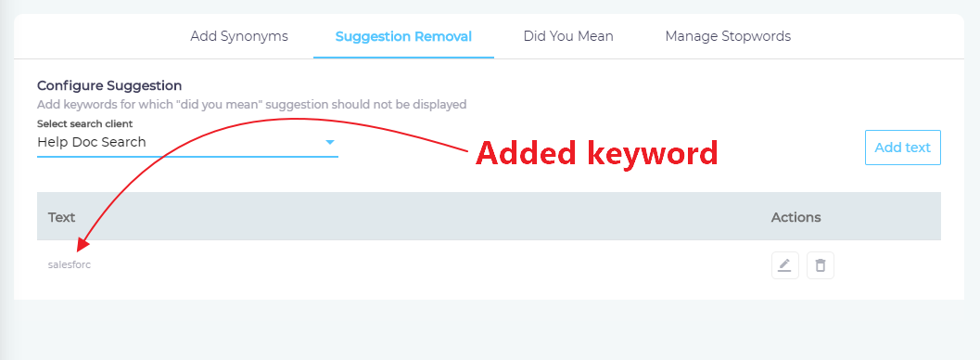
Task: Delete the salesforc keyword using the trash icon
Action: [821, 265]
